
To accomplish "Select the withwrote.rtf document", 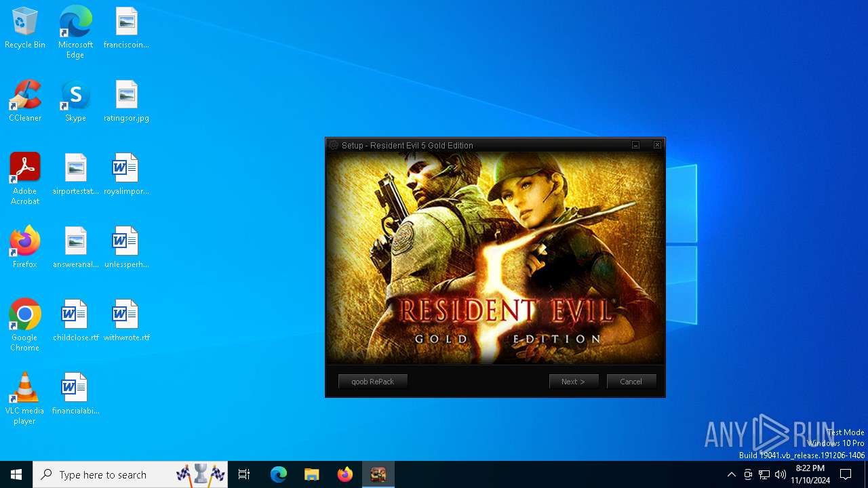I will (x=126, y=321).
